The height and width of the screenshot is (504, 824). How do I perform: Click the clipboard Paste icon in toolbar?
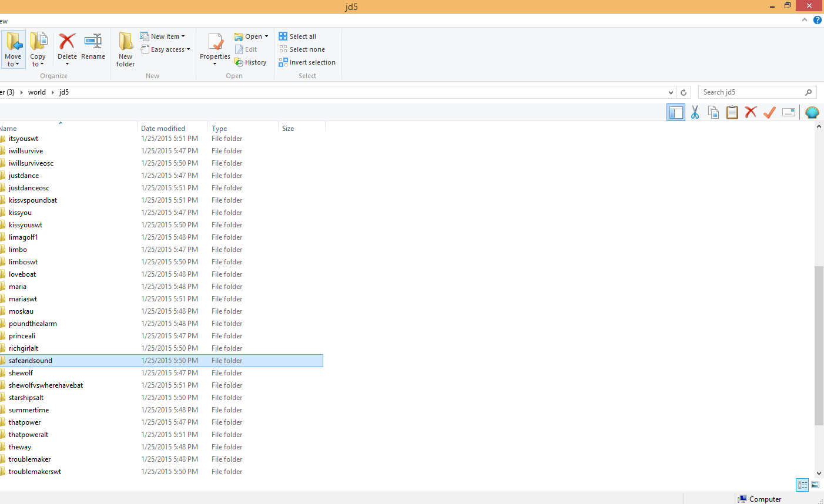coord(732,112)
